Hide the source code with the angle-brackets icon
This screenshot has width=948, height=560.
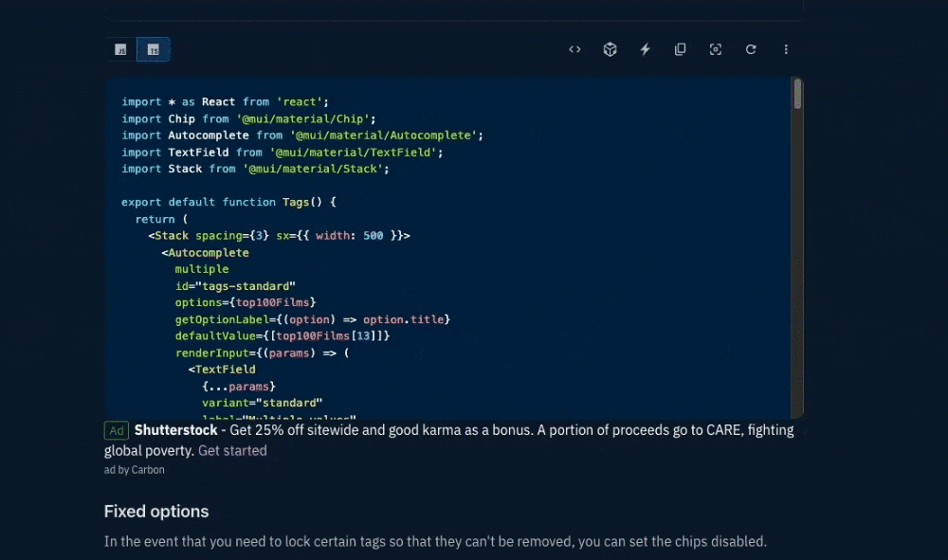pyautogui.click(x=575, y=49)
